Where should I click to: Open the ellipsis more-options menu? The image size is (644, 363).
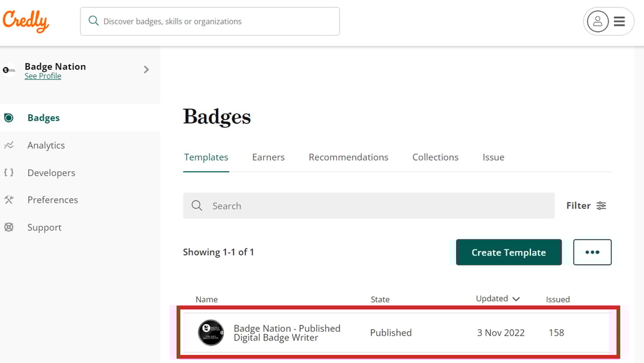(592, 252)
